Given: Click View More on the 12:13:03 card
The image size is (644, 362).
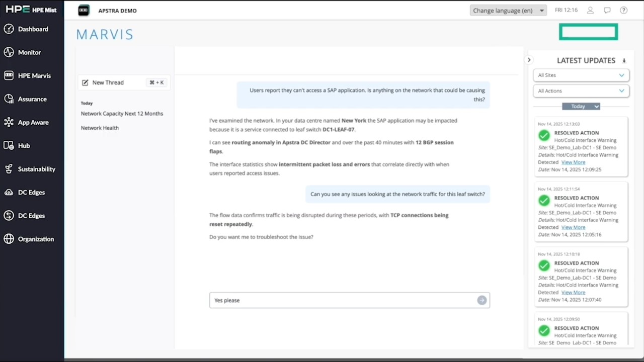Looking at the screenshot, I should tap(573, 162).
